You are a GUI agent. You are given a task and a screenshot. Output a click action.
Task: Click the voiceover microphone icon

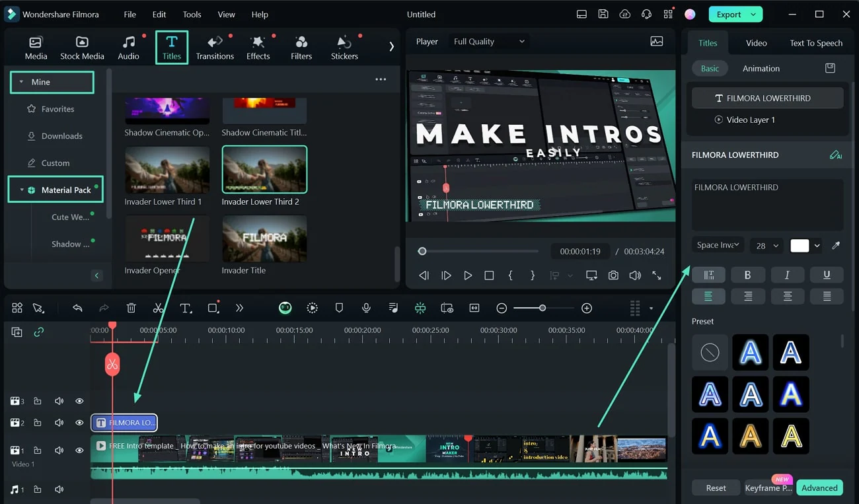365,308
